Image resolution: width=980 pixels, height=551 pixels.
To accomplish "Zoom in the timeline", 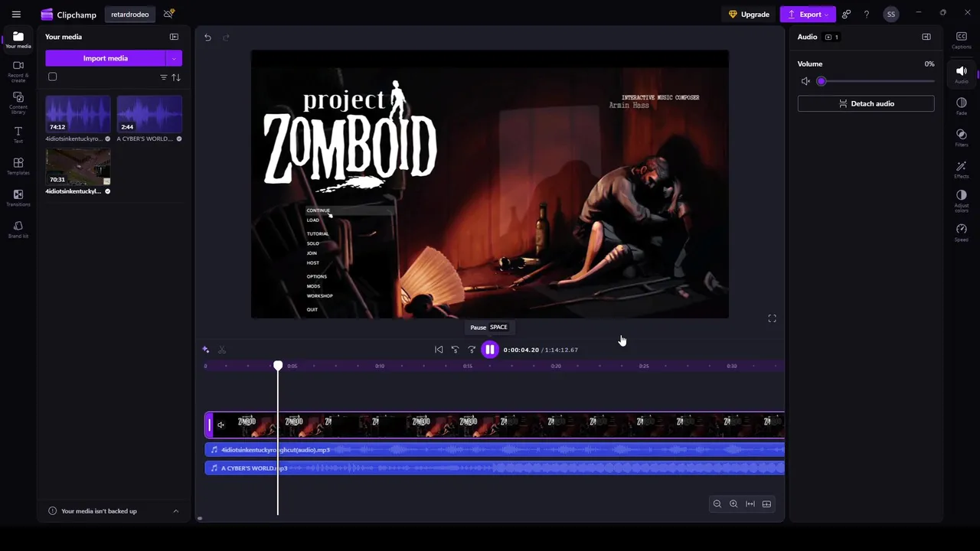I will [x=733, y=504].
